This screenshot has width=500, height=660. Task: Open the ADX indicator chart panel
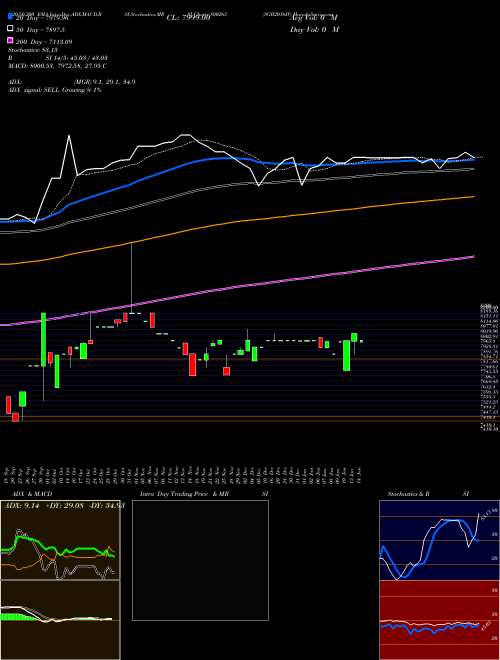[60, 540]
